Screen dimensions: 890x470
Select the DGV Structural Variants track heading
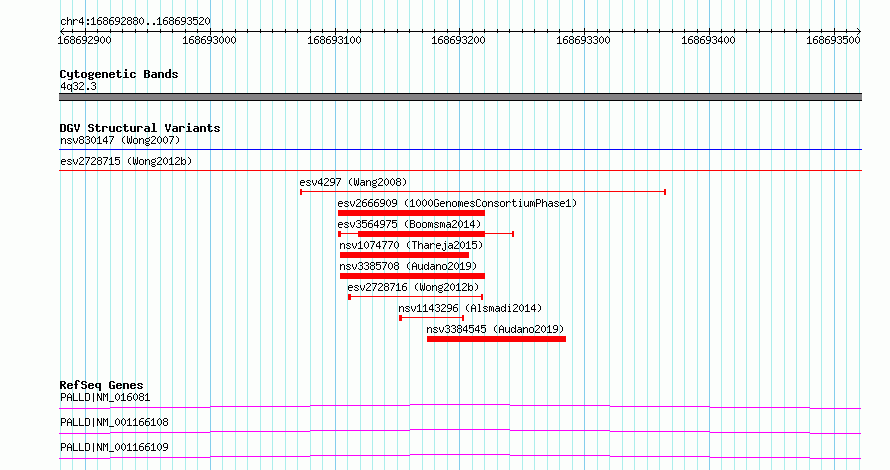click(140, 128)
